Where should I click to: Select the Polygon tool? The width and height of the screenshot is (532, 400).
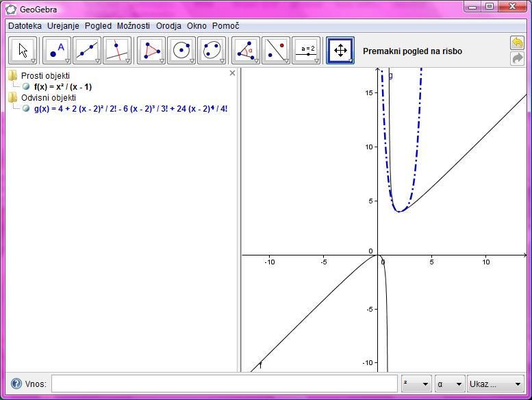click(151, 51)
